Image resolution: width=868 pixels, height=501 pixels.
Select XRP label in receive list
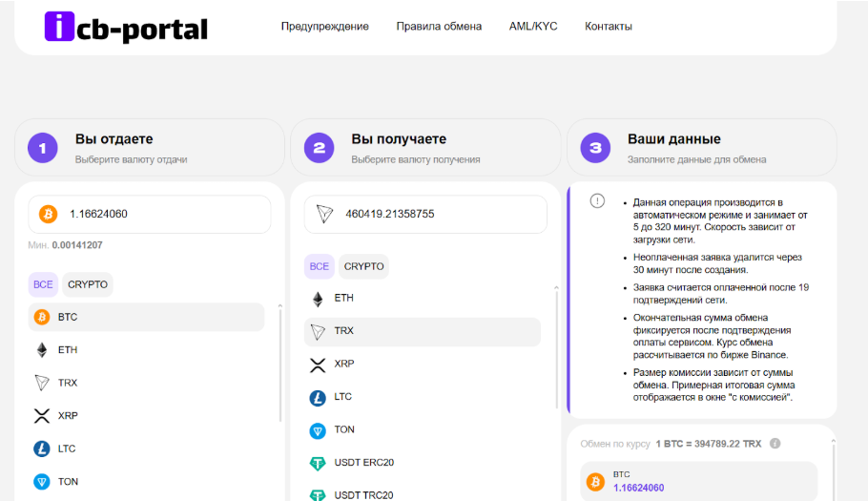click(x=343, y=364)
